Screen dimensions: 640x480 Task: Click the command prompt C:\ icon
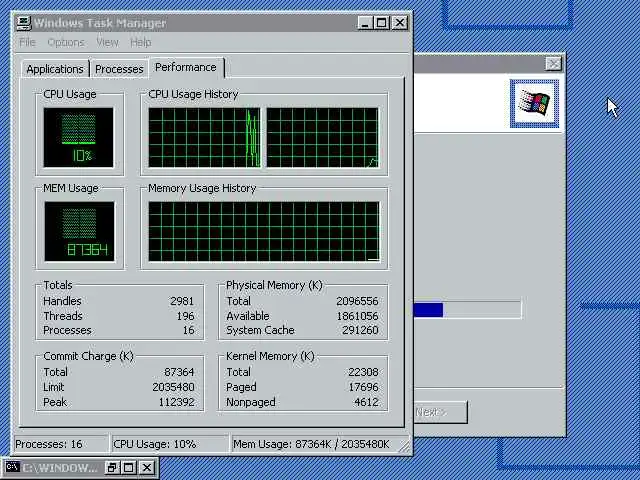12,467
